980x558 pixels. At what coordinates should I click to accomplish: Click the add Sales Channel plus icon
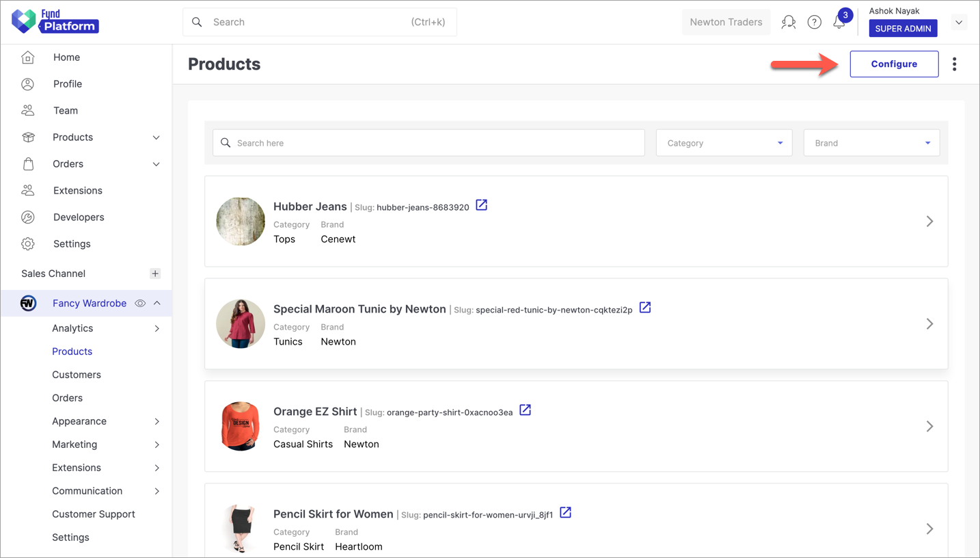click(155, 273)
